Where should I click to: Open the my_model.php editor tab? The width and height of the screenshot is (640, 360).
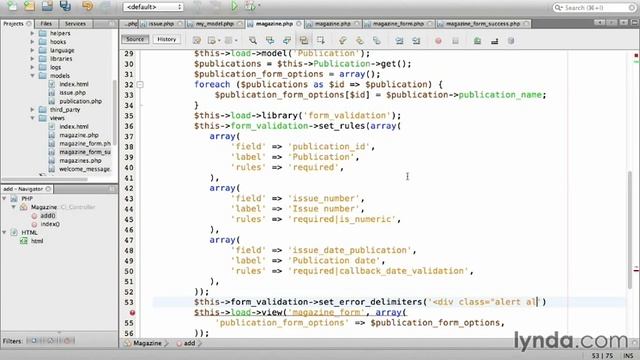(x=215, y=24)
